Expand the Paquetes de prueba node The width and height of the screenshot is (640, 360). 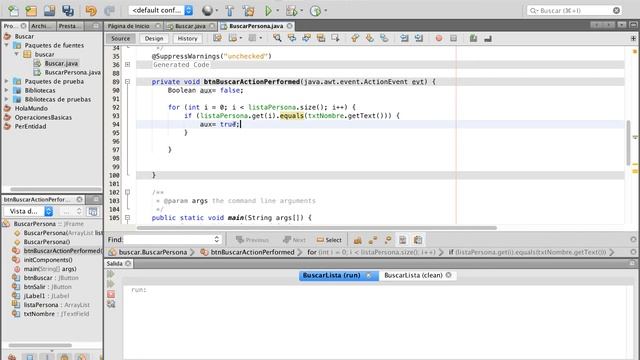pyautogui.click(x=7, y=81)
